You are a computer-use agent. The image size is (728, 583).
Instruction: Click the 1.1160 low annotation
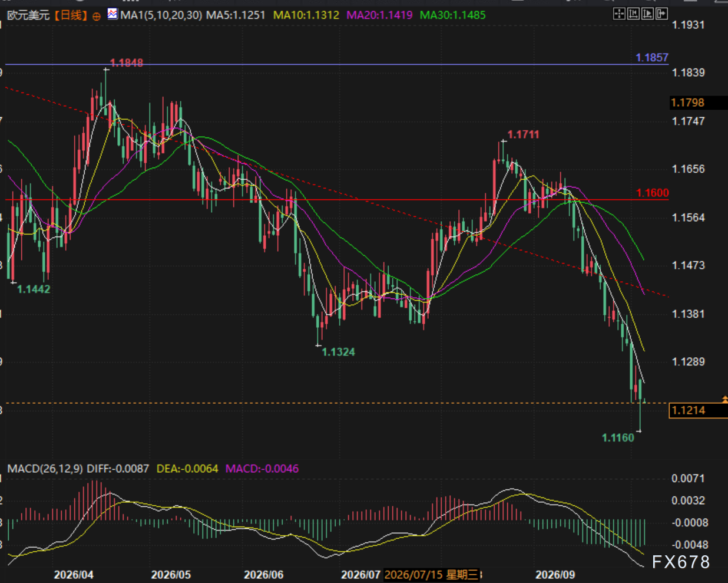click(x=618, y=437)
